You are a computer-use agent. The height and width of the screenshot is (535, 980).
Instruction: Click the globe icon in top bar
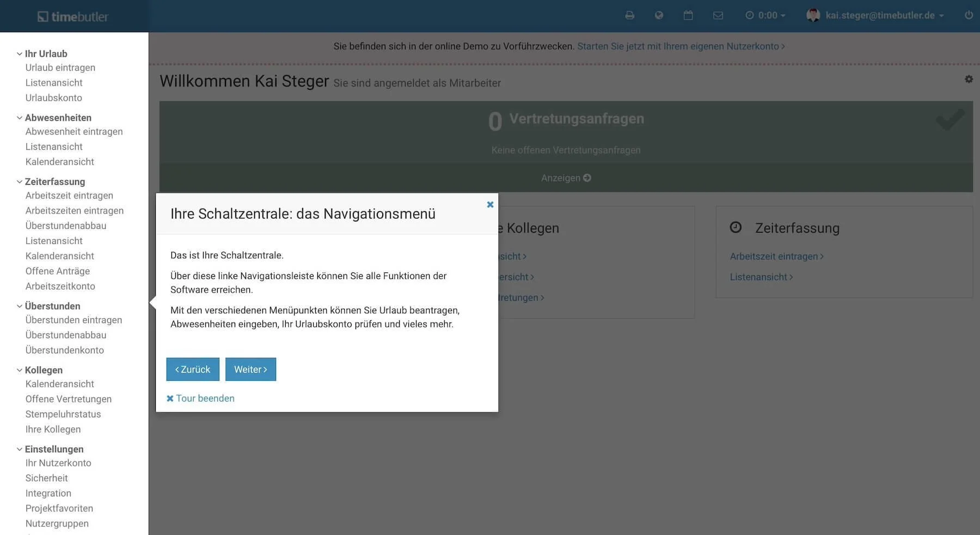(x=659, y=15)
